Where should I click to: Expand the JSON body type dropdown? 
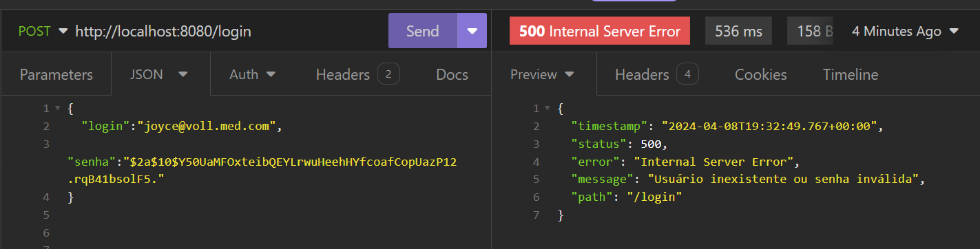coord(160,74)
